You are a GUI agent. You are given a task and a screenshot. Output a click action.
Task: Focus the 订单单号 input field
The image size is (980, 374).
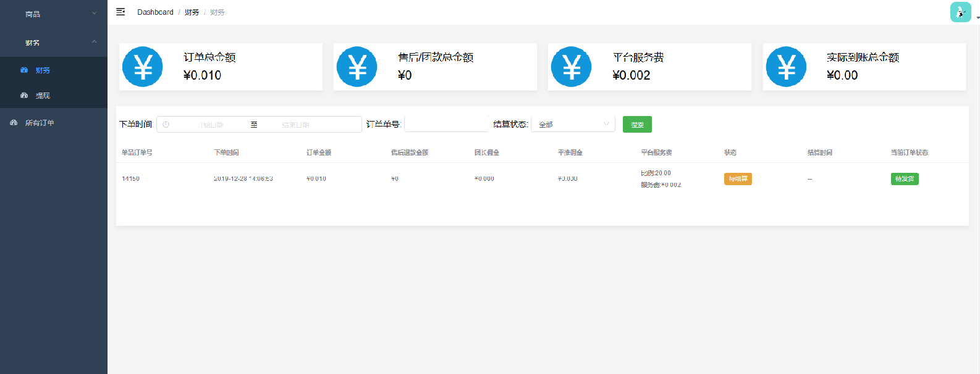coord(446,125)
